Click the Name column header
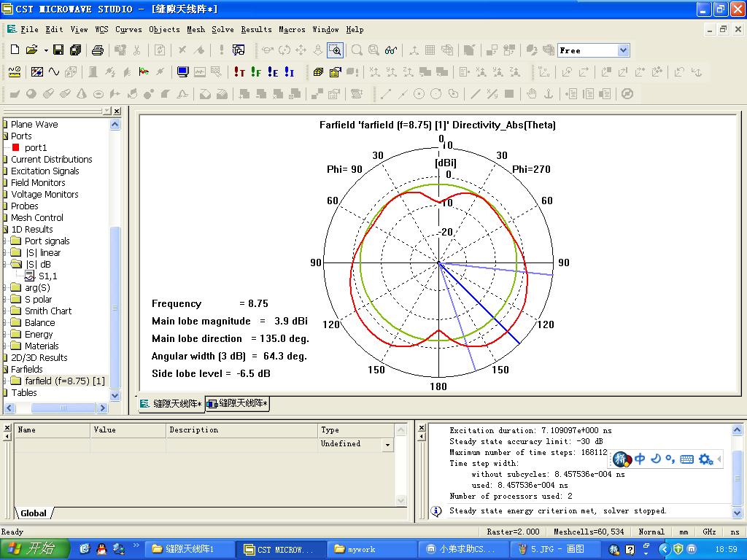Screen dimensions: 747x560 pyautogui.click(x=52, y=430)
